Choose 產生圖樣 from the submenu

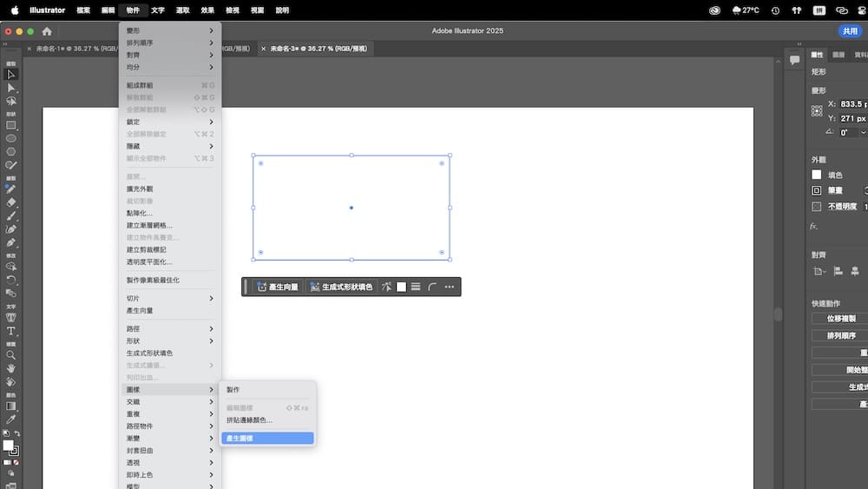(x=268, y=438)
